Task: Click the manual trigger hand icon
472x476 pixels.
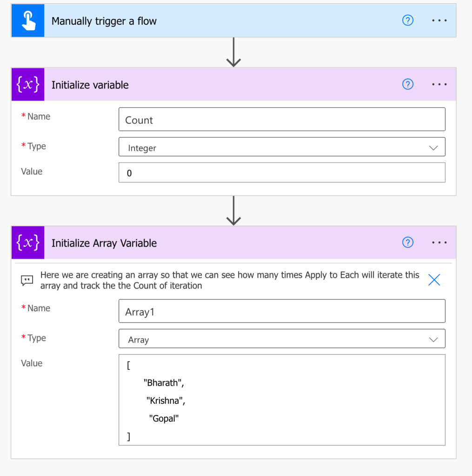Action: 28,21
